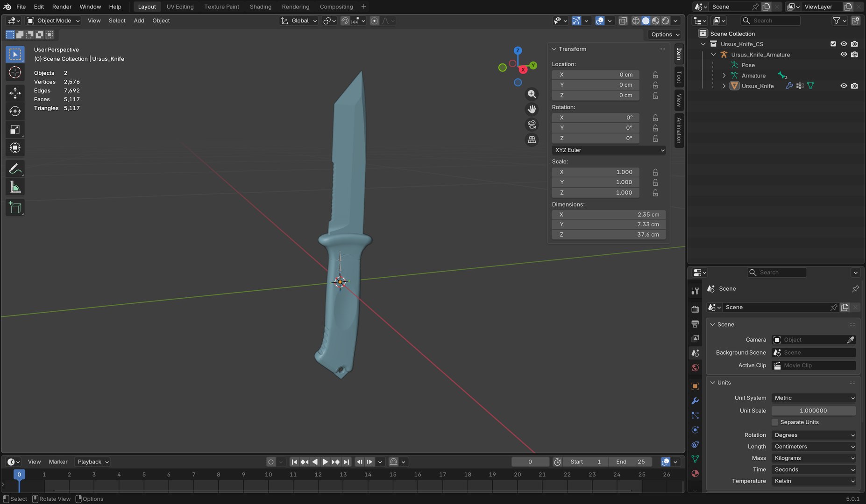
Task: Select the Cursor tool in toolbar
Action: (15, 72)
